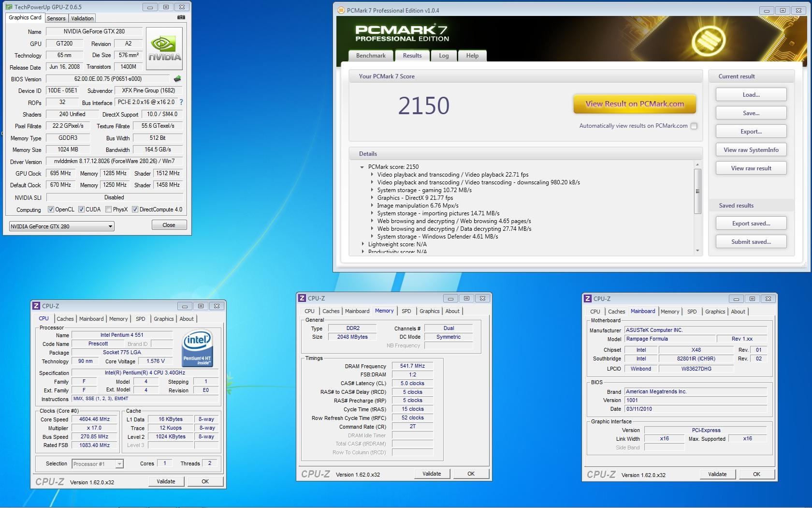
Task: Click the Rampage Formula model field
Action: tap(669, 339)
